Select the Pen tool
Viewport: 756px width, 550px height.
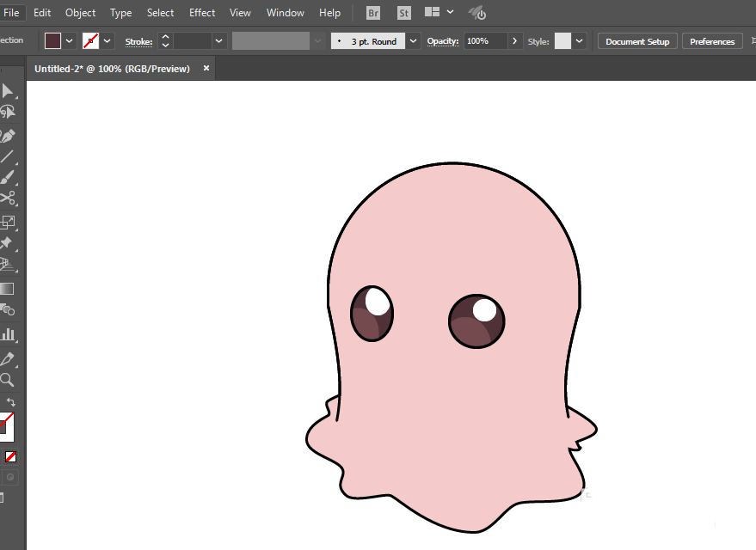coord(8,136)
